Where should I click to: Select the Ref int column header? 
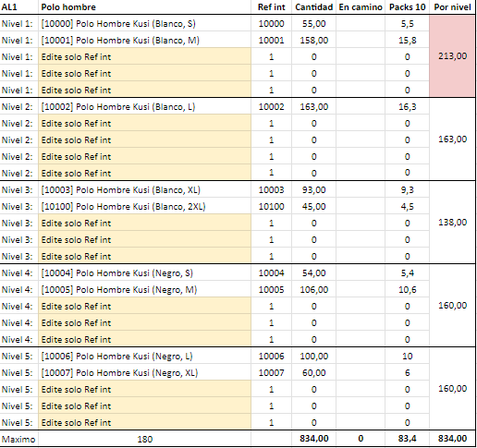point(271,7)
